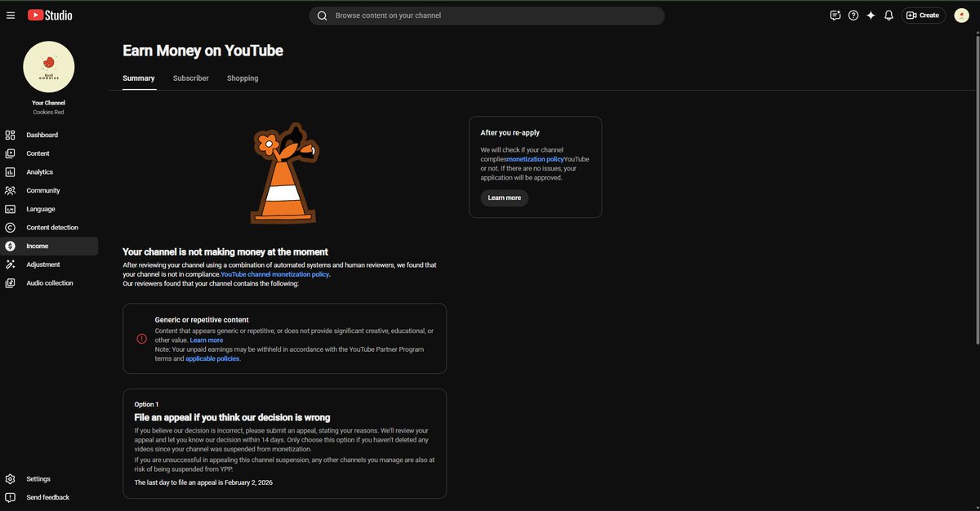This screenshot has width=980, height=511.
Task: Open monetization policy link in re-apply card
Action: pos(535,159)
